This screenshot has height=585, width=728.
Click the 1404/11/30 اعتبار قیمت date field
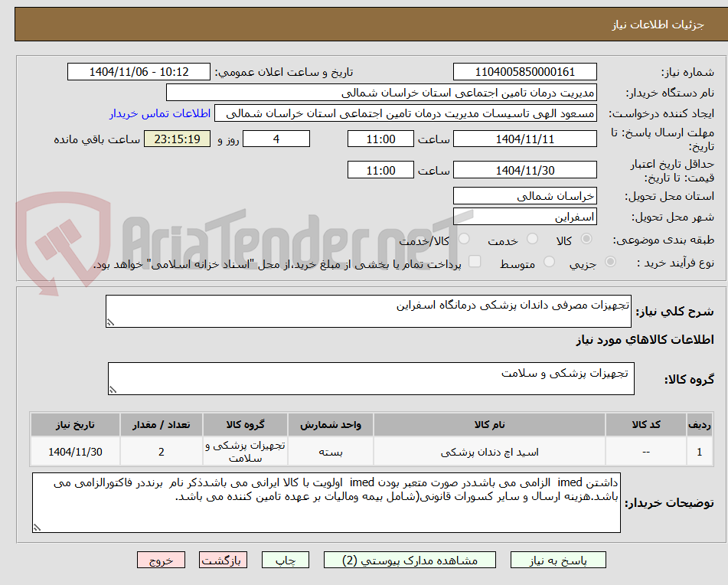click(526, 169)
